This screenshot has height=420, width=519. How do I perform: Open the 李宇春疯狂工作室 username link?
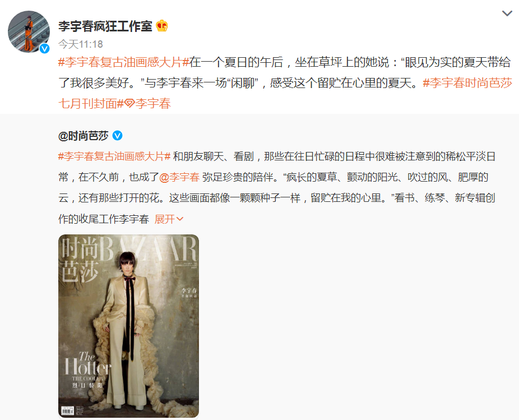(x=105, y=26)
